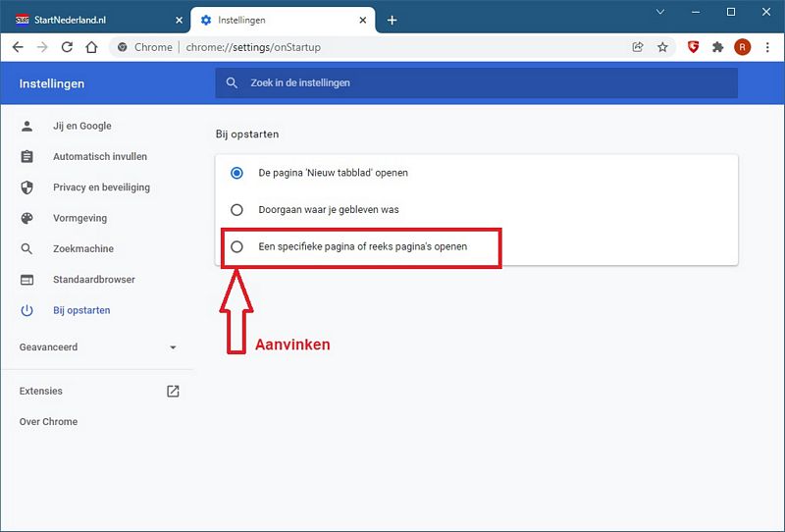Switch to the Instellingen tab
The image size is (785, 532).
tap(283, 20)
